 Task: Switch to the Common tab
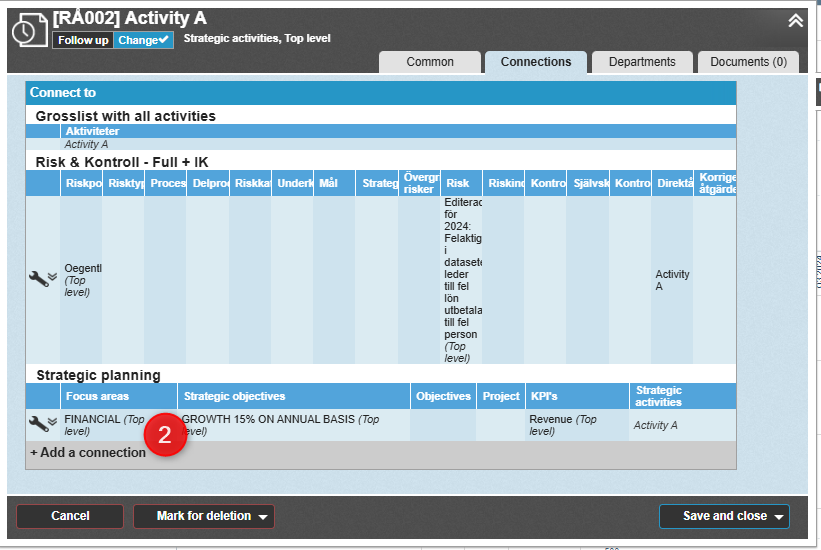(429, 62)
